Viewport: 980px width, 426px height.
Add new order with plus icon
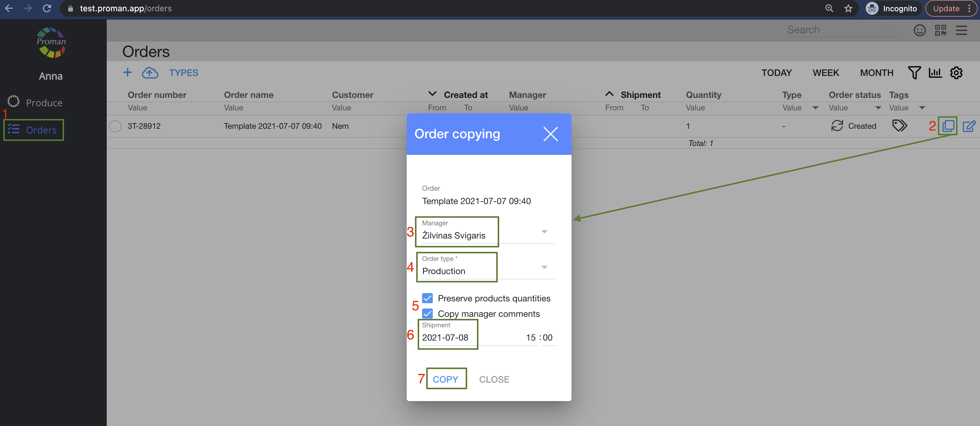127,72
